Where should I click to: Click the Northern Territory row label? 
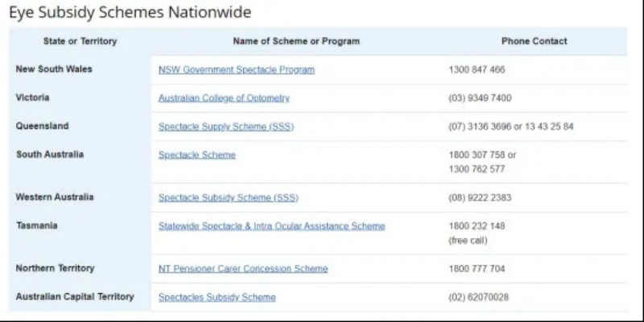click(x=55, y=268)
